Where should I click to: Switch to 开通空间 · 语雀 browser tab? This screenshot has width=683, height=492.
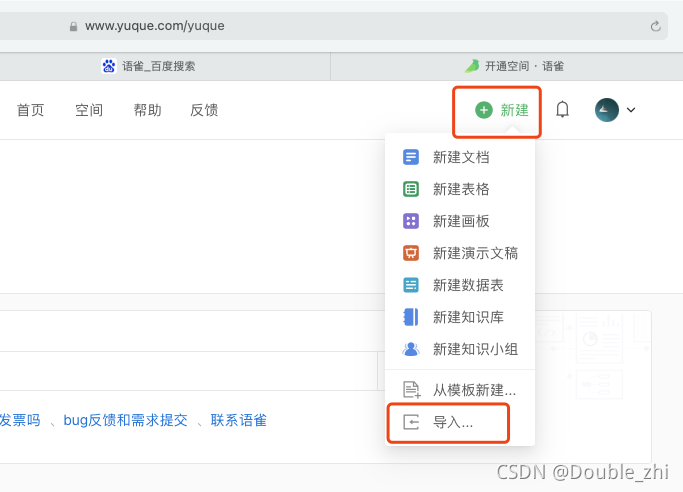(507, 66)
